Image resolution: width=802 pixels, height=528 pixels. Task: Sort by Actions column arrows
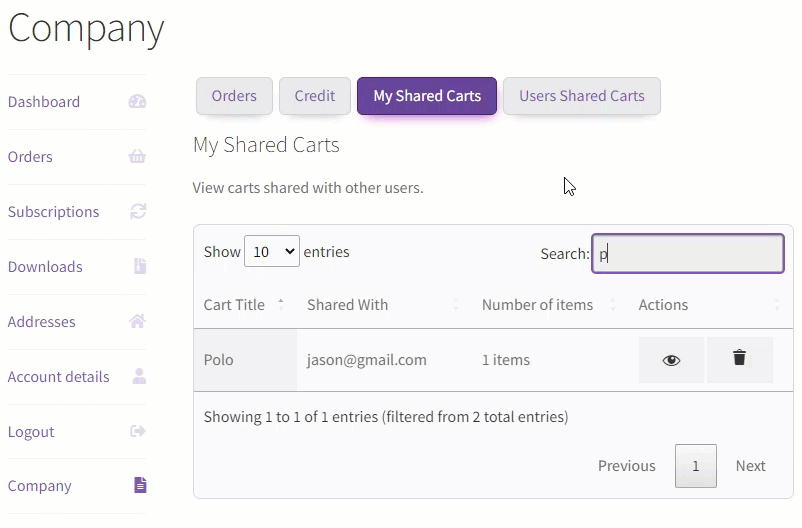776,304
